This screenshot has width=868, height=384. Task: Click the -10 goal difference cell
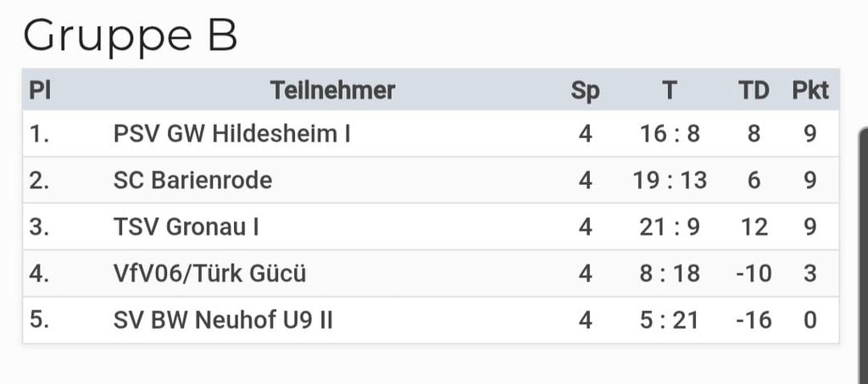754,273
